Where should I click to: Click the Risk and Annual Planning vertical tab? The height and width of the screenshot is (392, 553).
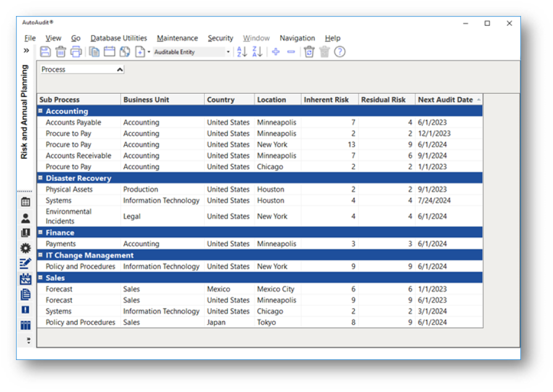(24, 112)
